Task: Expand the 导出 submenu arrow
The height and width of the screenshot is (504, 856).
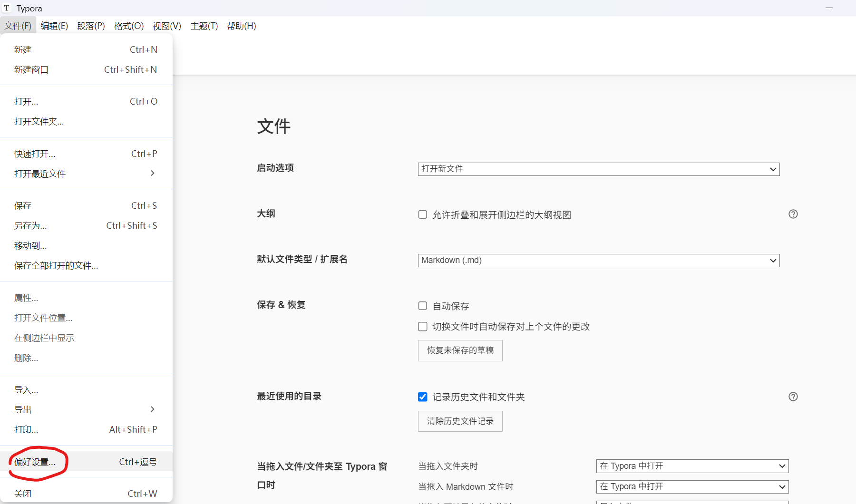Action: click(152, 409)
